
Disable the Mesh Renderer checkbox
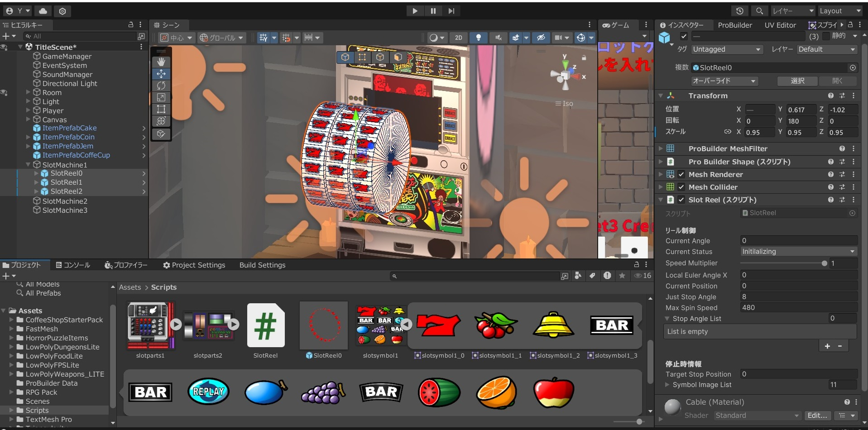[x=681, y=174]
